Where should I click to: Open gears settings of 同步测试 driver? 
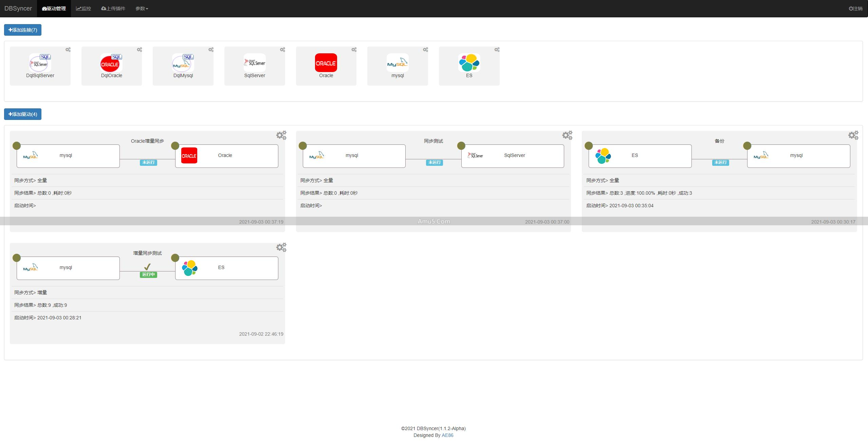click(567, 135)
